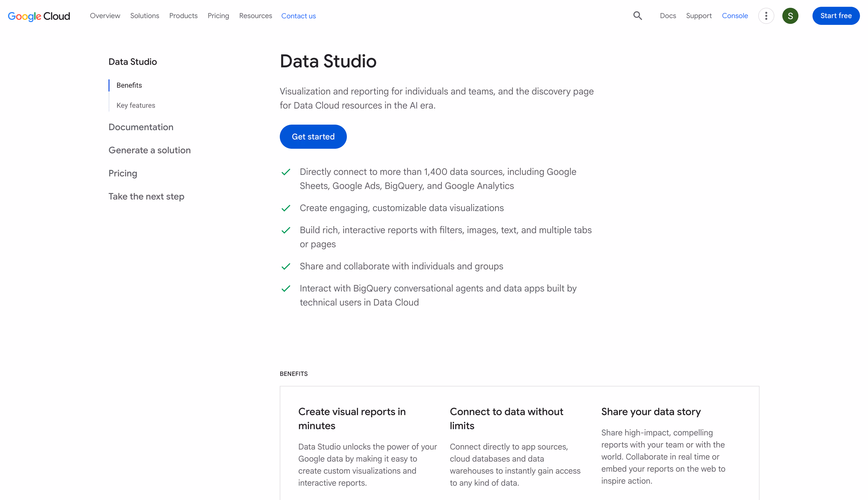868x500 pixels.
Task: Open the Console link
Action: (734, 16)
